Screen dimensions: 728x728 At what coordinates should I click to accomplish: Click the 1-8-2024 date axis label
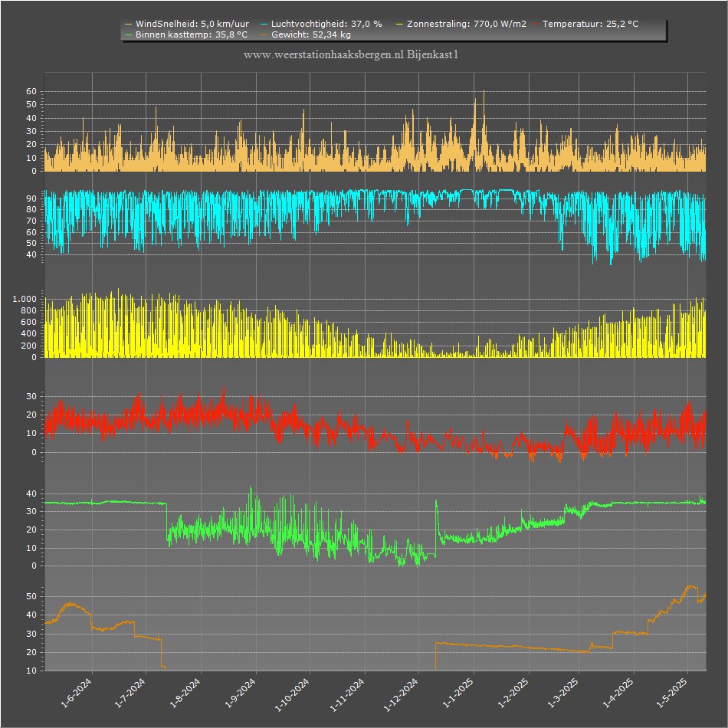[x=185, y=693]
